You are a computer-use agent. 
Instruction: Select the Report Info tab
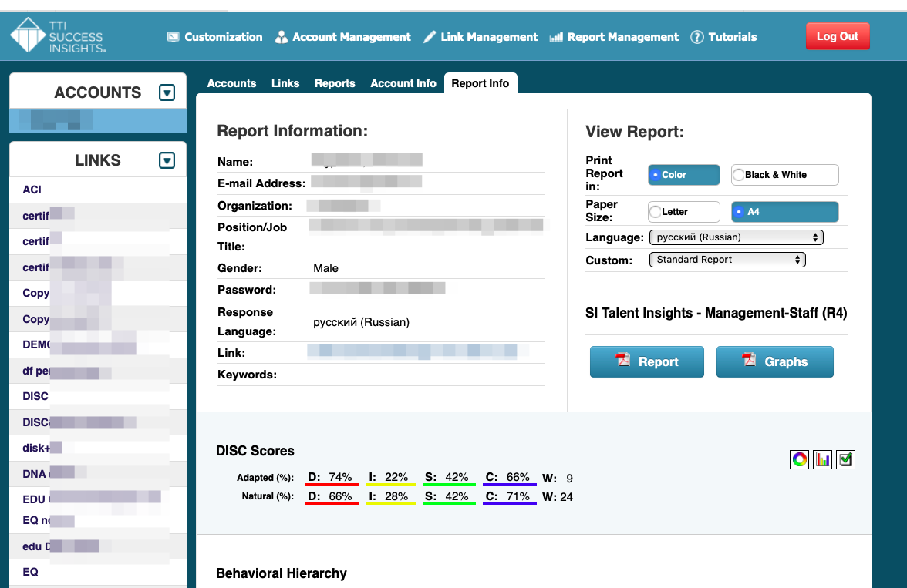pyautogui.click(x=480, y=83)
